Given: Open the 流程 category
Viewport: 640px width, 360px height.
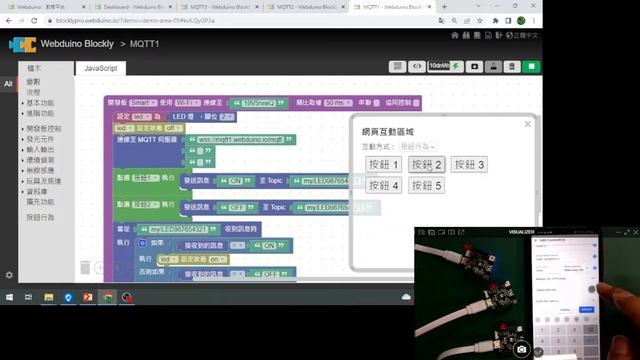Looking at the screenshot, I should coord(33,92).
